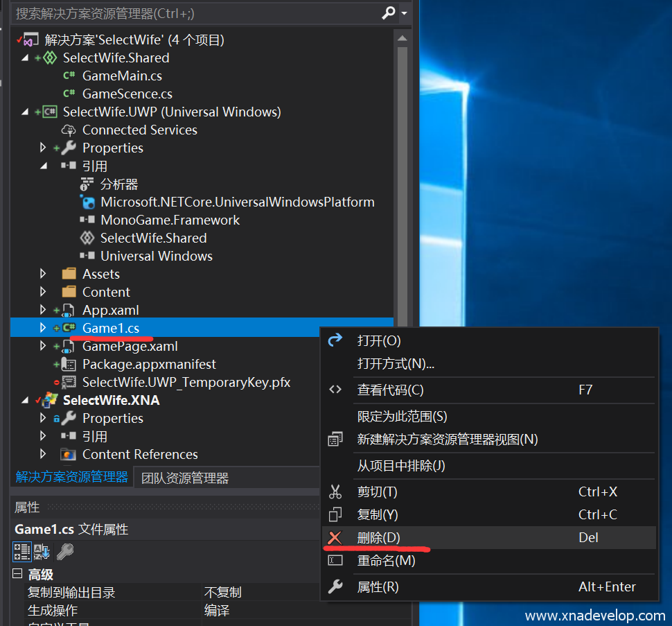Click the Solution Explorer search input field

194,13
